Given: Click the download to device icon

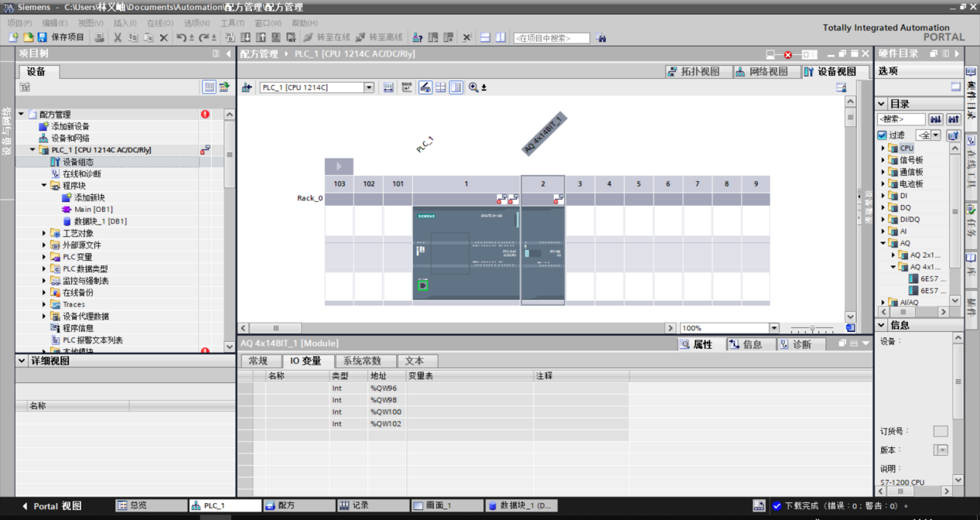Looking at the screenshot, I should tap(245, 37).
